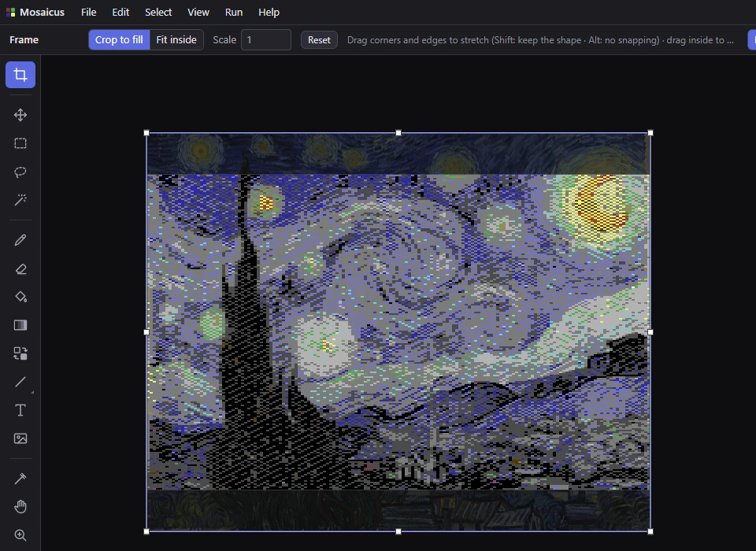Open the File menu

89,12
